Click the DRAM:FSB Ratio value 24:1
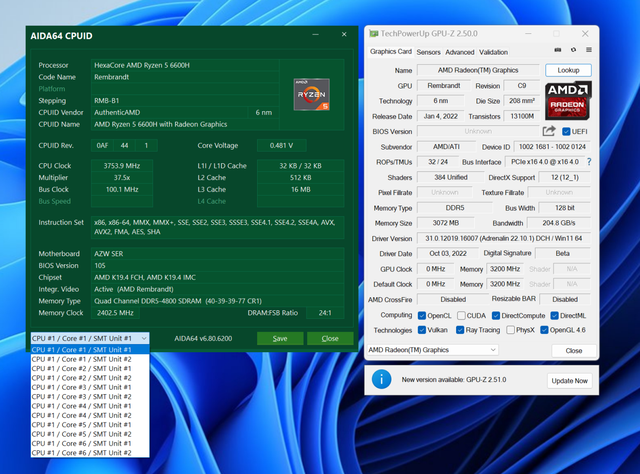The image size is (640, 474). (x=325, y=313)
